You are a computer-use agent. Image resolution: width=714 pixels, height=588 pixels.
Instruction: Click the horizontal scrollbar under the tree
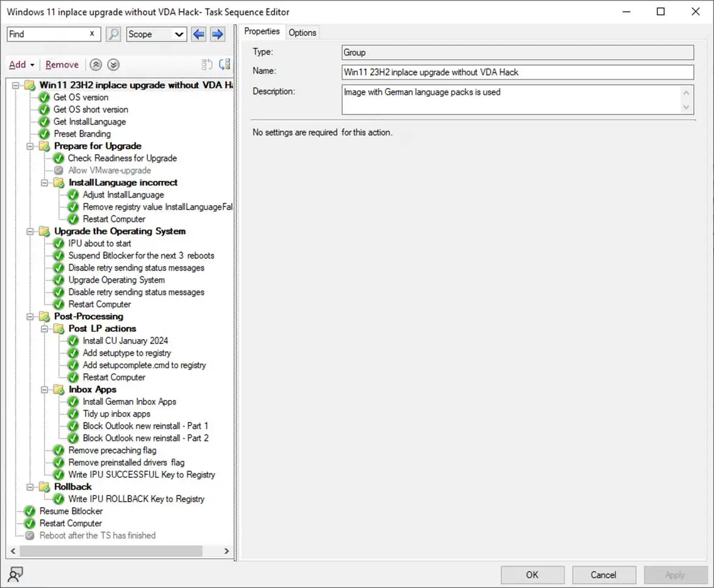[111, 551]
